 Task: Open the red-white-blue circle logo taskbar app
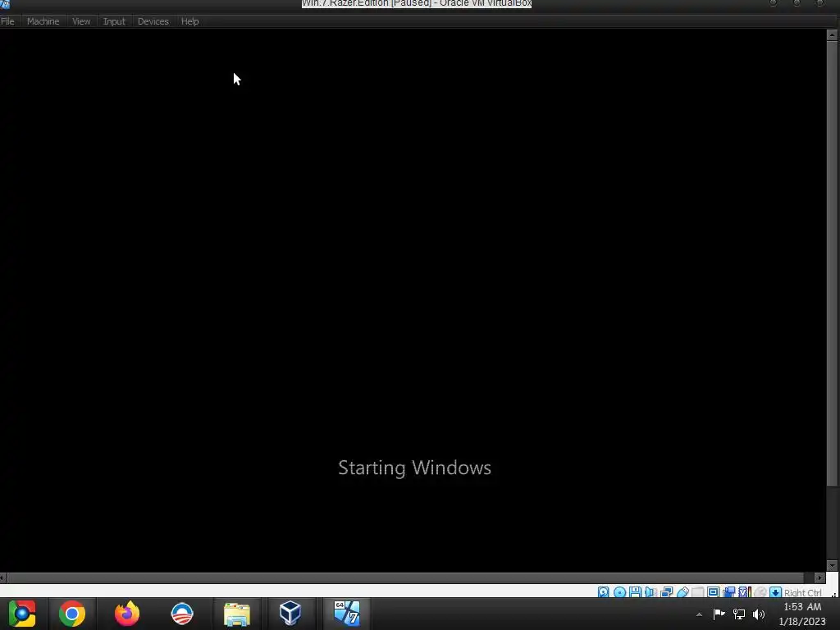pos(181,614)
